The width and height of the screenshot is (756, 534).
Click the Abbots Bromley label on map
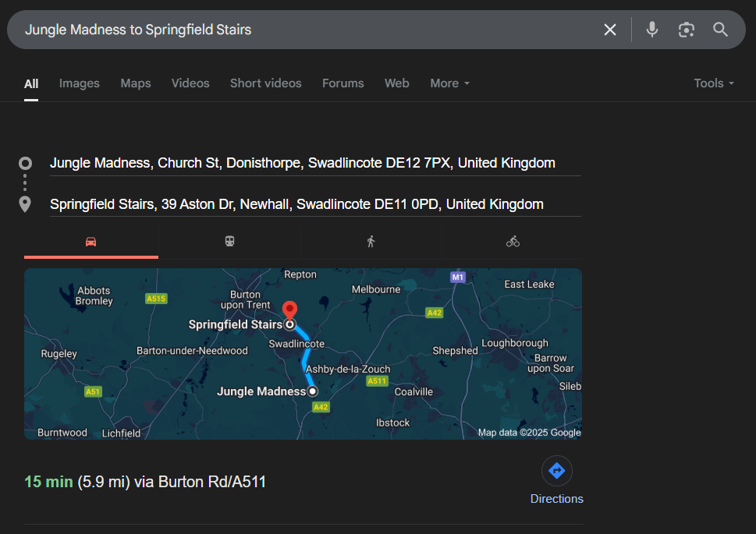(94, 296)
